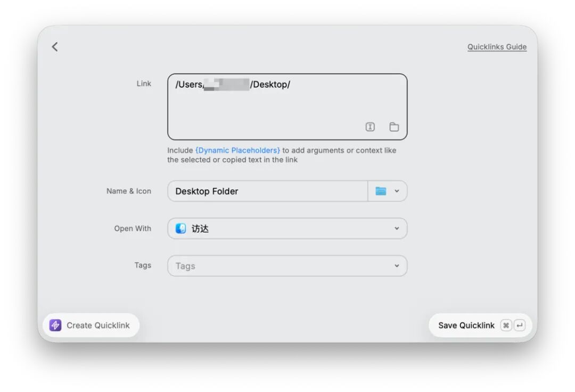Click the "Open With" label
The height and width of the screenshot is (392, 575).
pos(133,228)
